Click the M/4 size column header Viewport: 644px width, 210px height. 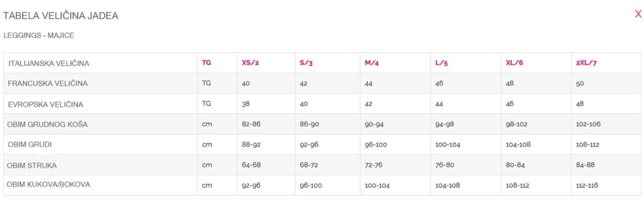click(372, 63)
